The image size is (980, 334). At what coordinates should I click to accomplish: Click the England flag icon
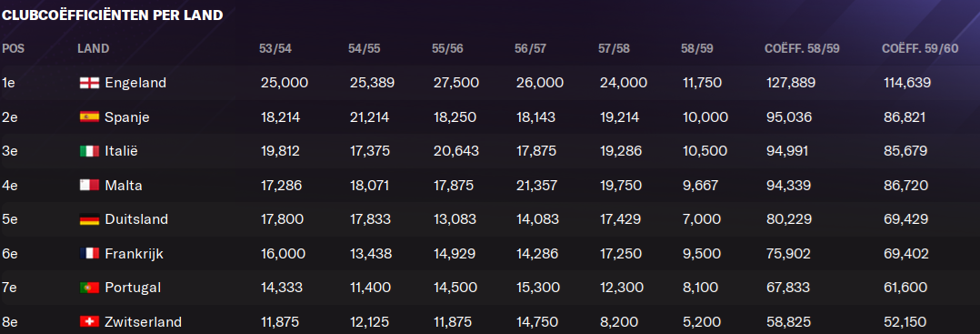click(89, 83)
